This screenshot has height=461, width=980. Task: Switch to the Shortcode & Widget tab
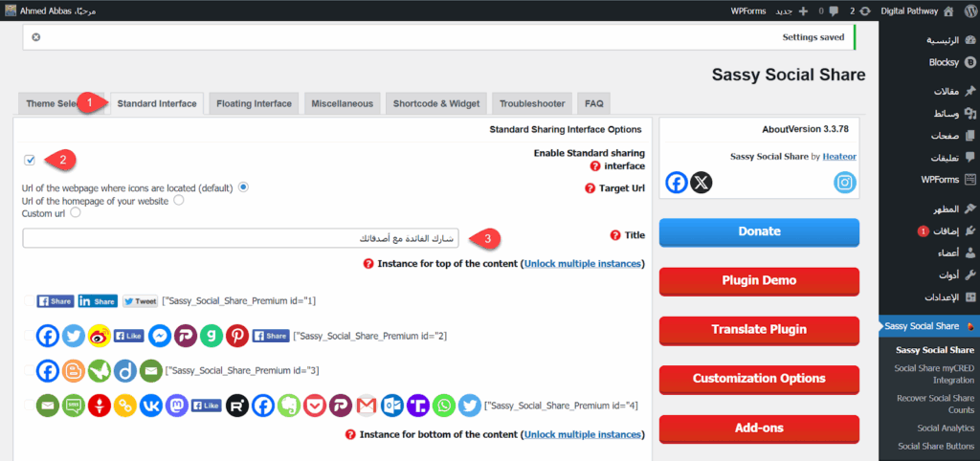(x=436, y=103)
